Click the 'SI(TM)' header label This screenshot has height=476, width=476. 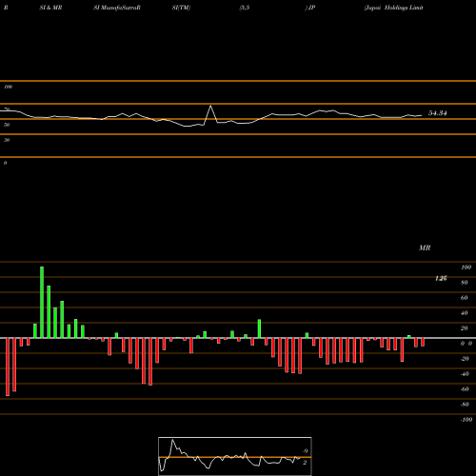[181, 8]
